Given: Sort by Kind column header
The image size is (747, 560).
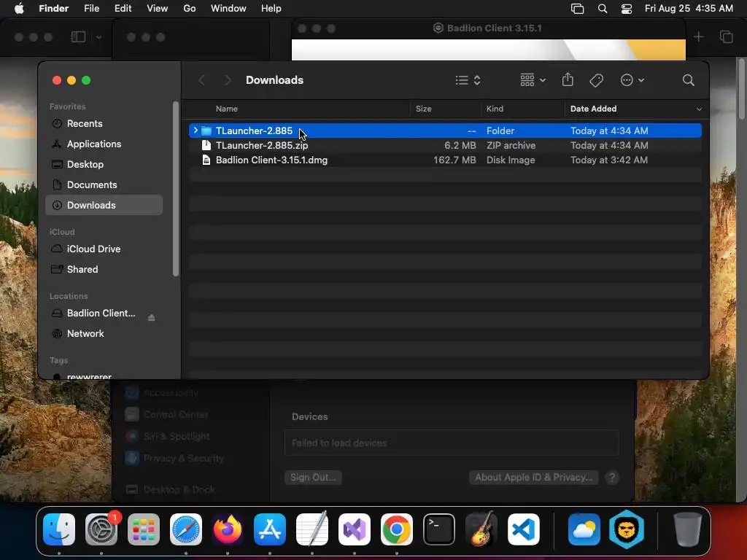Looking at the screenshot, I should point(495,109).
